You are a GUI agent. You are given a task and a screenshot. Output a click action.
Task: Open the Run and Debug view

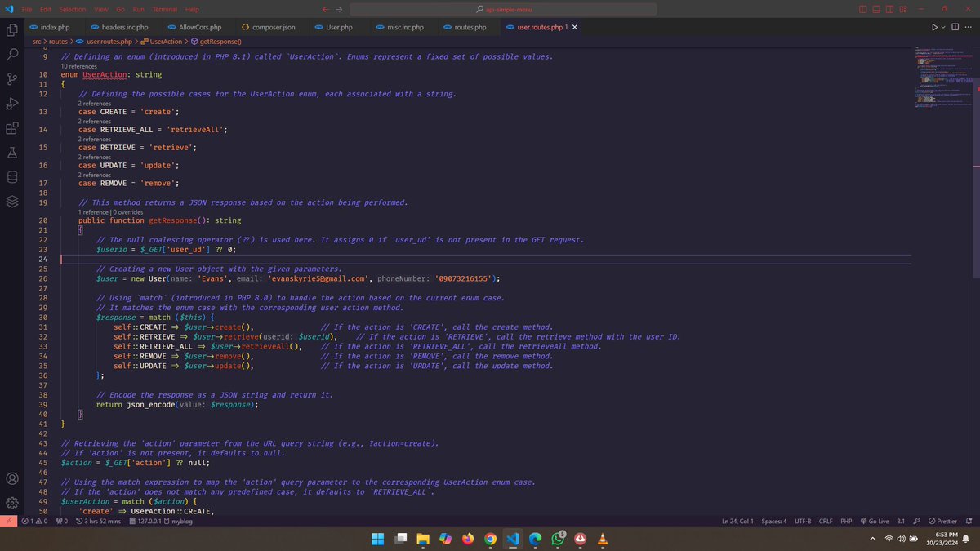[x=12, y=103]
